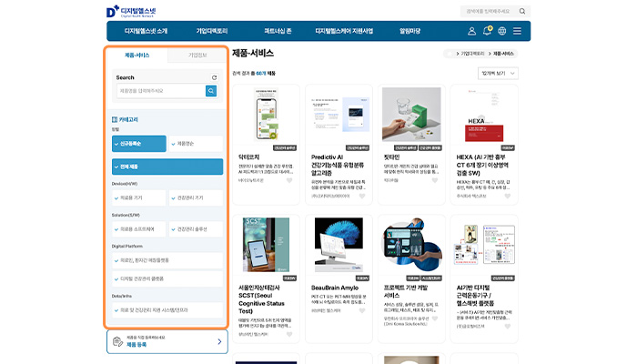Image resolution: width=637 pixels, height=364 pixels.
Task: Open the 닥터코치 product title
Action: 248,157
